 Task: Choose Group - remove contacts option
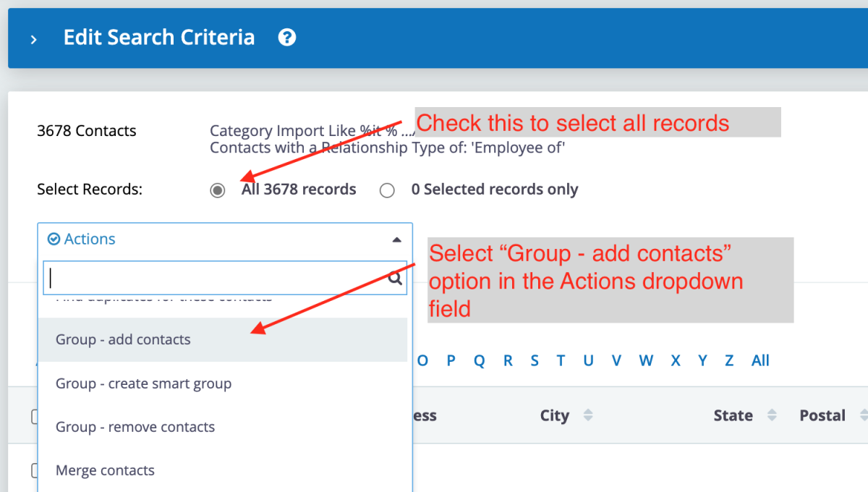click(x=135, y=427)
